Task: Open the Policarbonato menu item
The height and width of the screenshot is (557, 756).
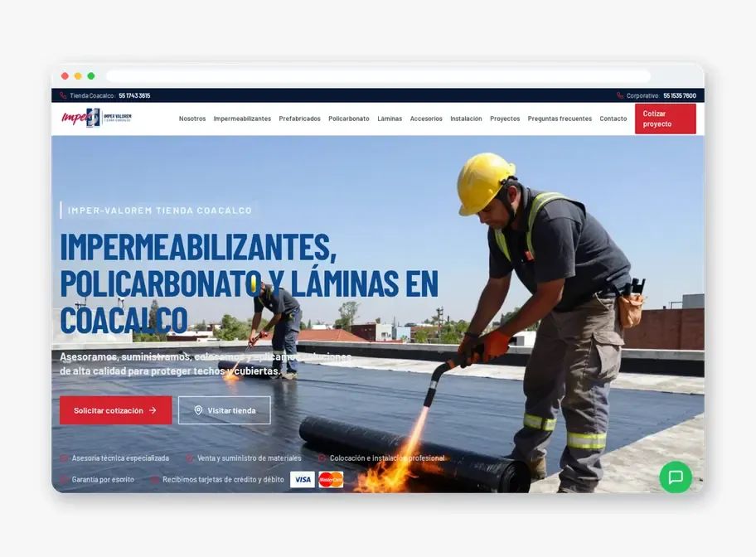Action: coord(349,119)
